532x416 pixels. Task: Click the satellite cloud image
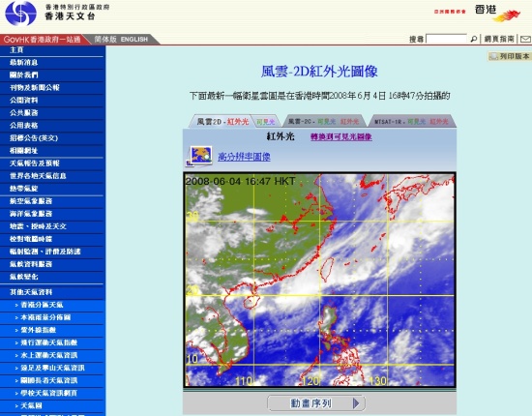coord(319,280)
